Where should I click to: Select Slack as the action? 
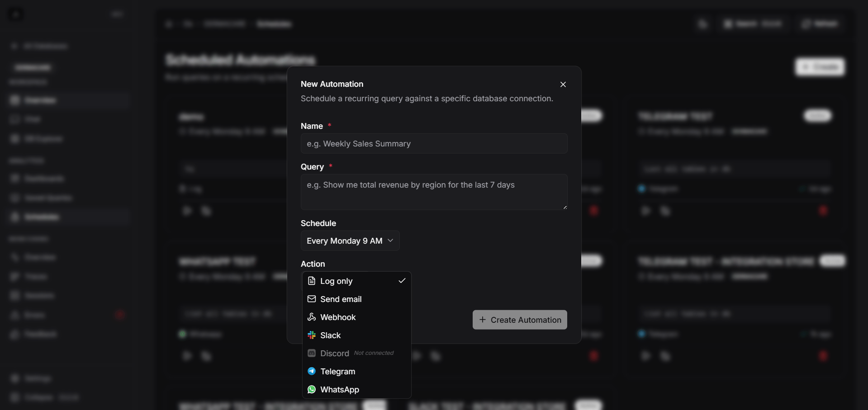tap(356, 335)
